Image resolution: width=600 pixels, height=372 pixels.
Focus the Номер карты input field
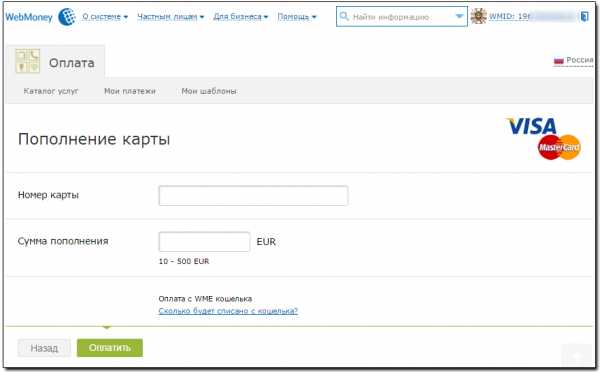(x=253, y=196)
